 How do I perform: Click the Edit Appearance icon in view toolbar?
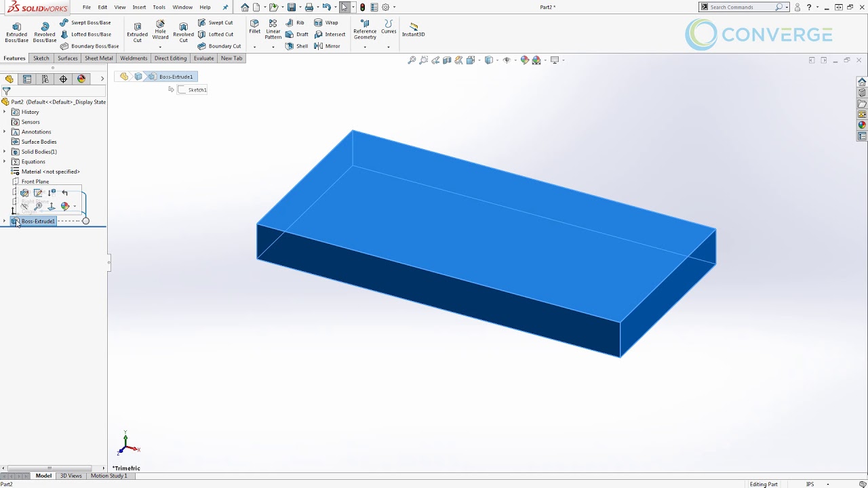(x=524, y=60)
